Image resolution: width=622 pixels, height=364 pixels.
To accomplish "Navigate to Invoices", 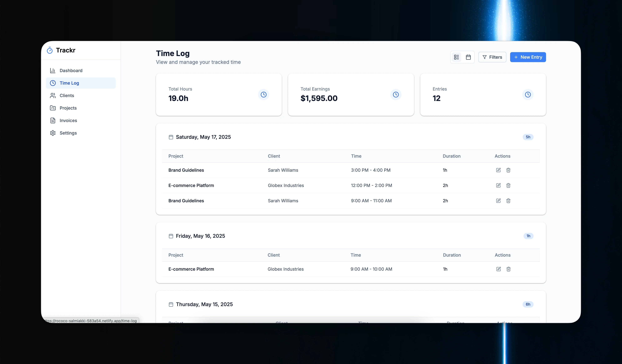I will click(x=81, y=121).
